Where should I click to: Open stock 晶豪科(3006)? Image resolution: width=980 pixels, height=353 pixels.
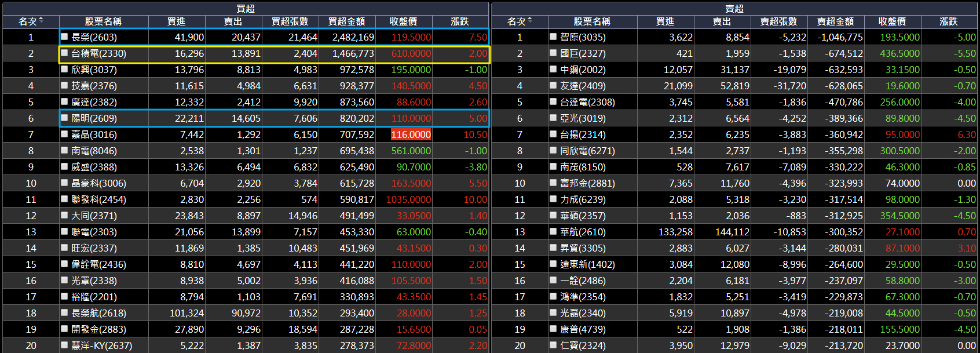(98, 183)
